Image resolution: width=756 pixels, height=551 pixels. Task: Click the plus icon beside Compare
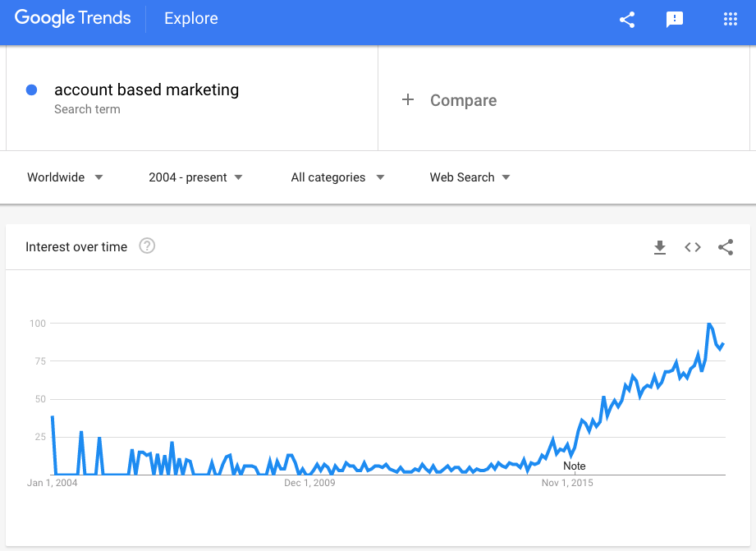point(408,100)
